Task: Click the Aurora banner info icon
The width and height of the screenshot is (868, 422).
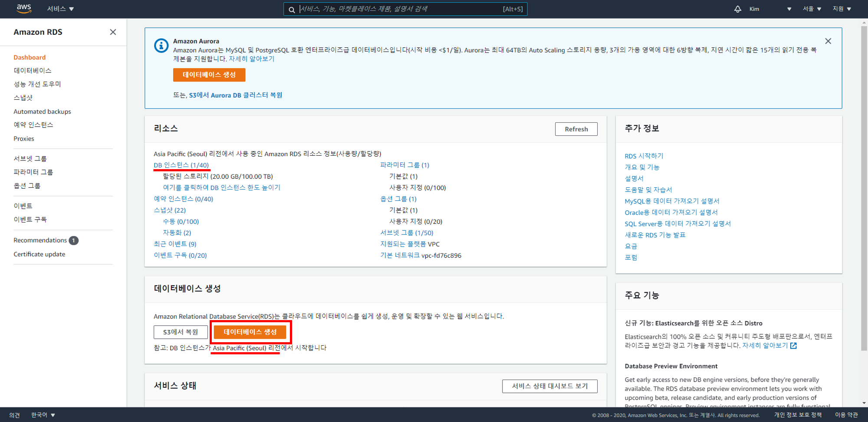Action: pos(161,46)
